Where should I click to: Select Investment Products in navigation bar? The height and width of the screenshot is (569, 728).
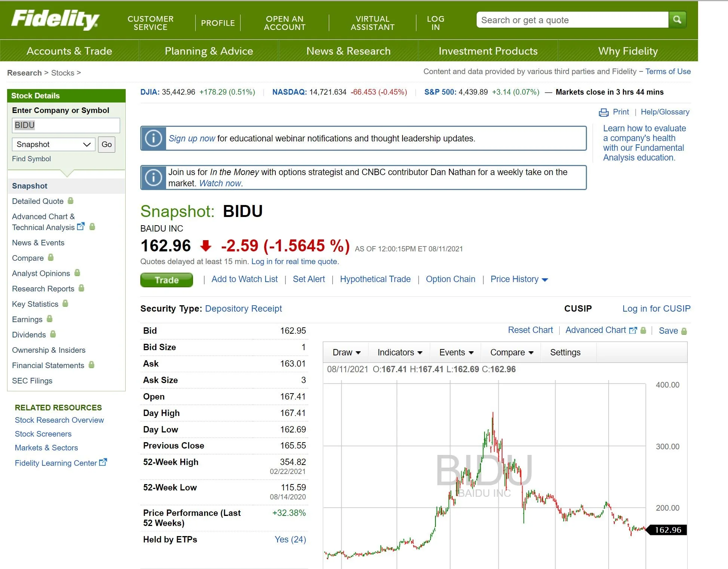click(x=488, y=51)
